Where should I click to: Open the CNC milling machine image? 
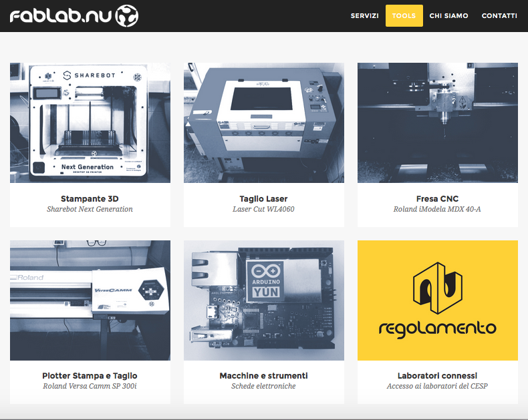tap(438, 123)
